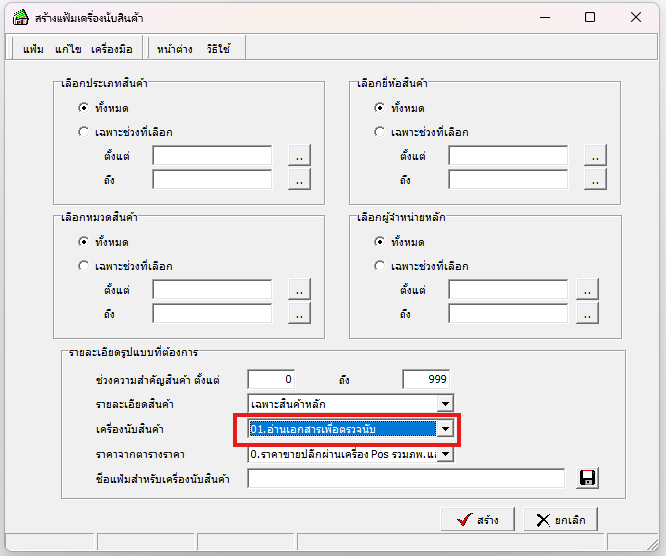The width and height of the screenshot is (666, 556).
Task: Open the แฟ้ม menu
Action: (x=32, y=49)
